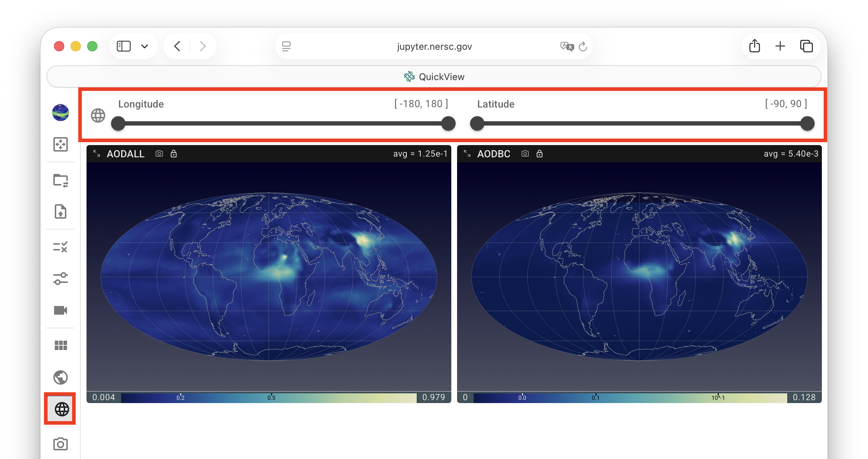Viewport: 868px width, 459px height.
Task: Click the upload state file icon
Action: tap(61, 211)
